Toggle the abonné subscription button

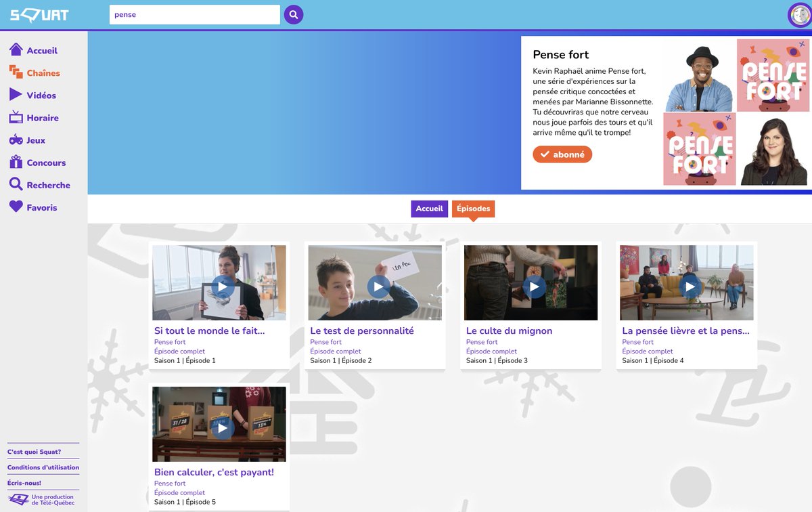point(562,154)
